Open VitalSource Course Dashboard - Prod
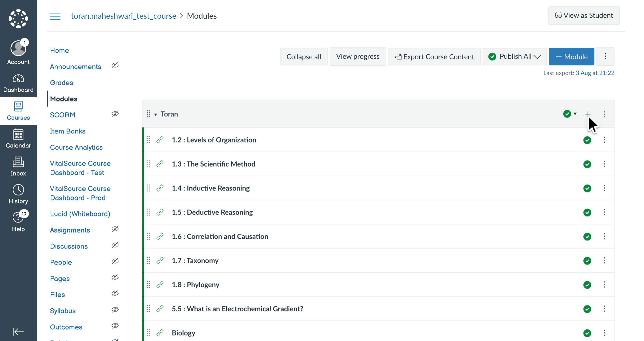Screen dimensions: 644x341 point(80,193)
